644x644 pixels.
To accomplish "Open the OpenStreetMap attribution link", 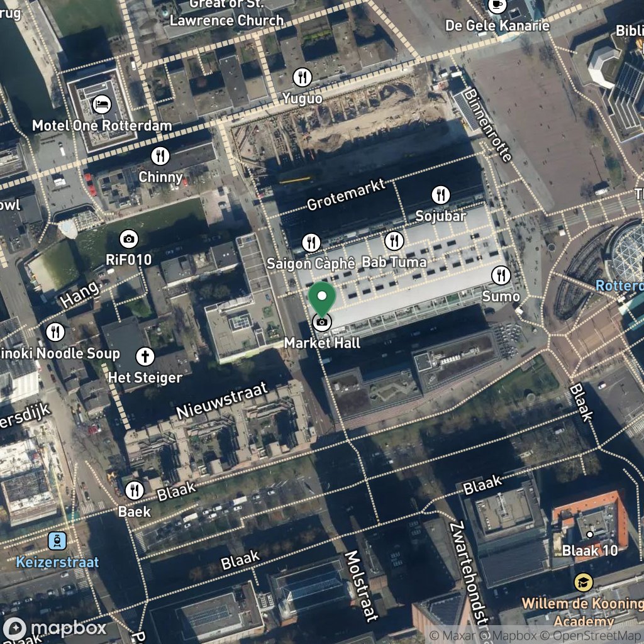I will 591,636.
